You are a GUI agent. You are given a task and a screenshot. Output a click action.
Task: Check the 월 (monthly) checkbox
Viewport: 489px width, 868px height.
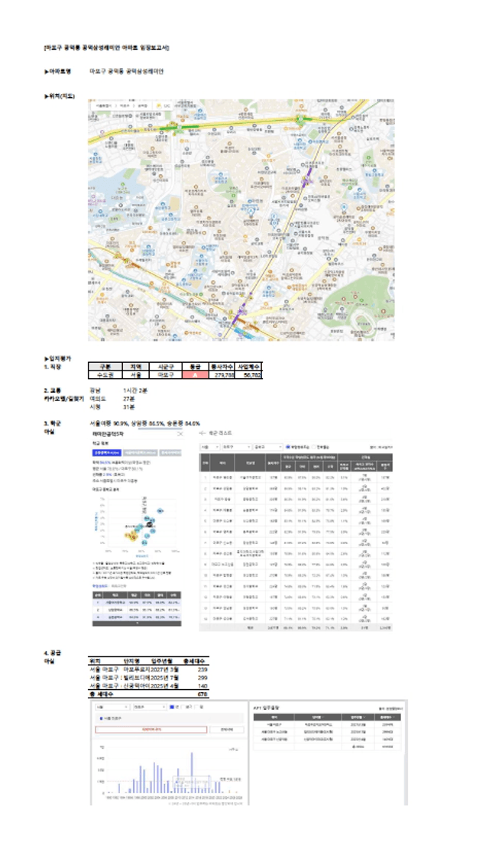click(198, 707)
